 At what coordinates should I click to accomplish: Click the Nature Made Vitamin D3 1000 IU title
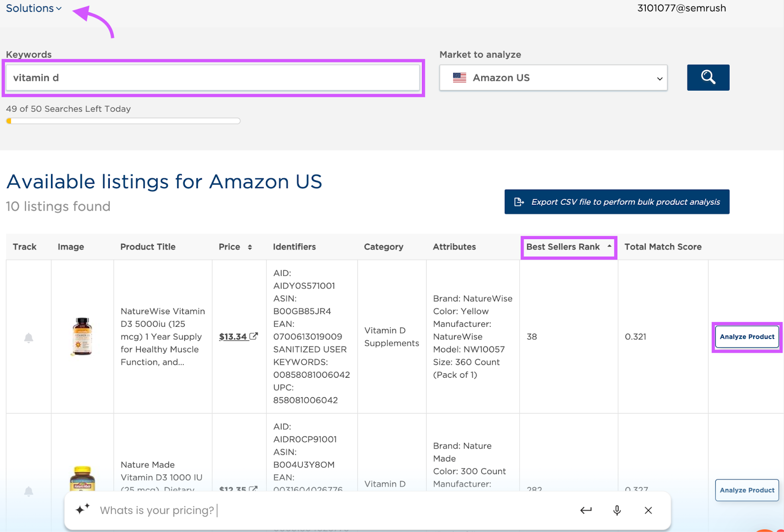[162, 477]
